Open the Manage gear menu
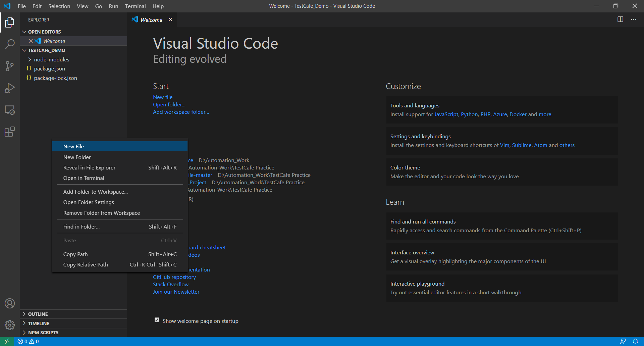Viewport: 644px width, 346px height. pos(10,325)
